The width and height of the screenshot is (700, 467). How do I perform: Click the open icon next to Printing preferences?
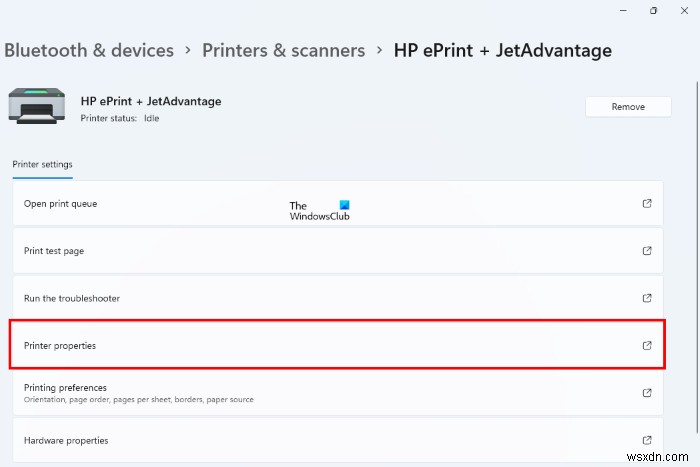[x=647, y=393]
